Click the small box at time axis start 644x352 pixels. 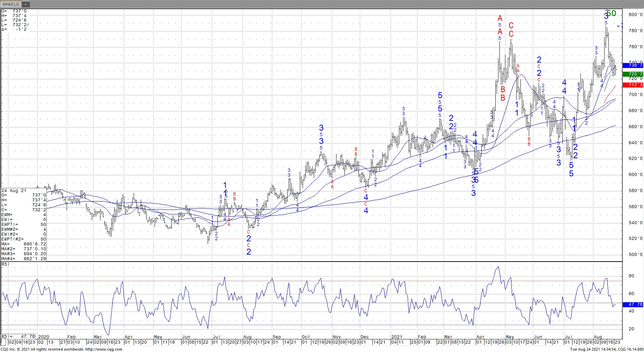click(x=3, y=343)
